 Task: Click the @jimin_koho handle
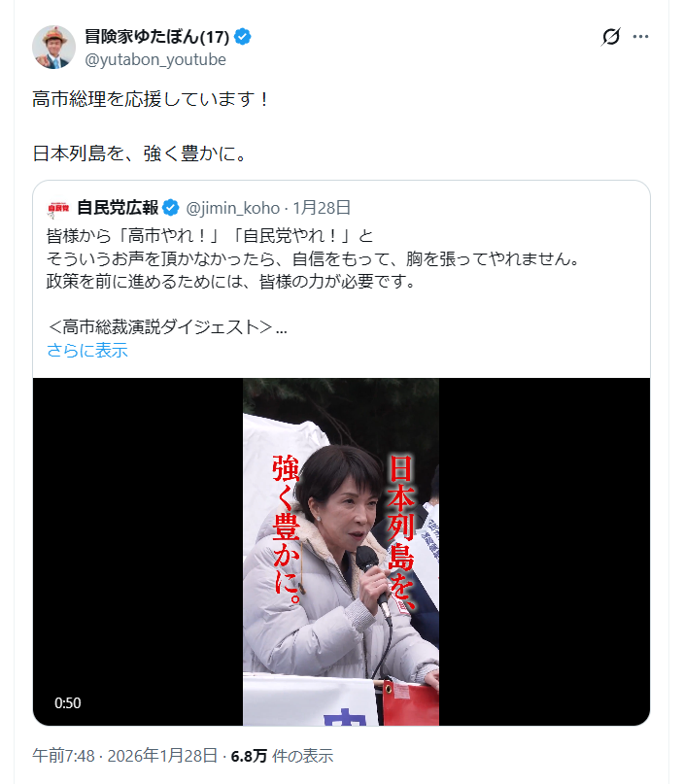(x=232, y=208)
